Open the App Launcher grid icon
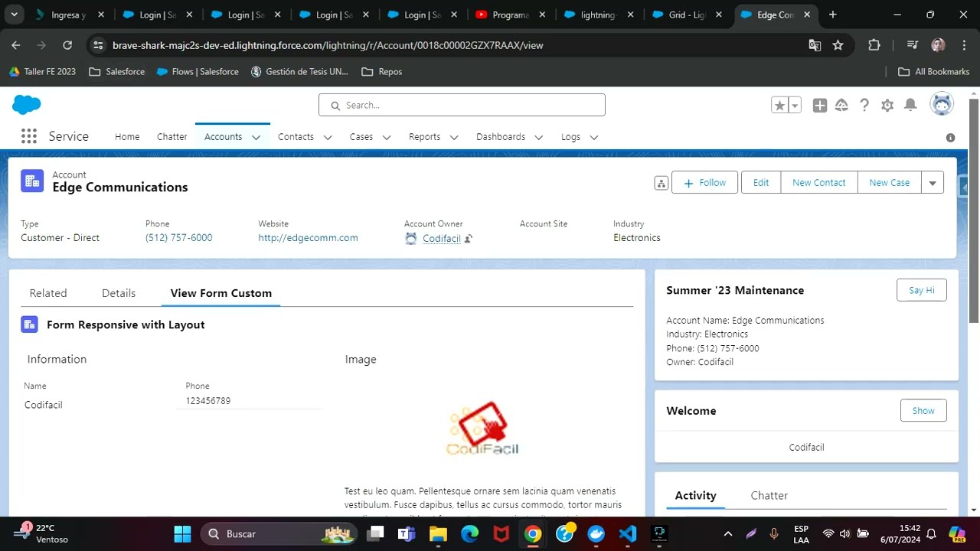The image size is (980, 551). coord(29,136)
